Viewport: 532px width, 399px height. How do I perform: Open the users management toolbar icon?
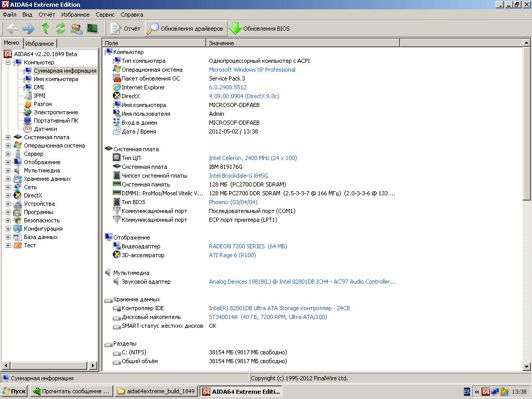coord(77,29)
